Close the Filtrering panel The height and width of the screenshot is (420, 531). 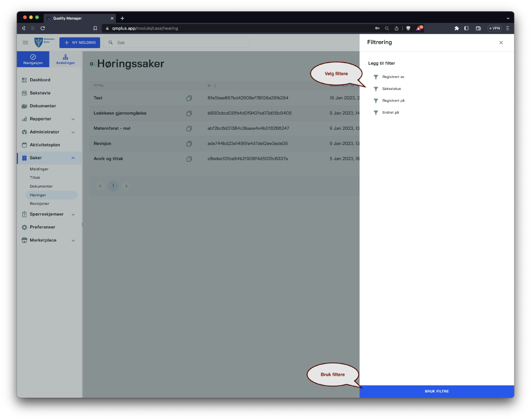click(501, 42)
